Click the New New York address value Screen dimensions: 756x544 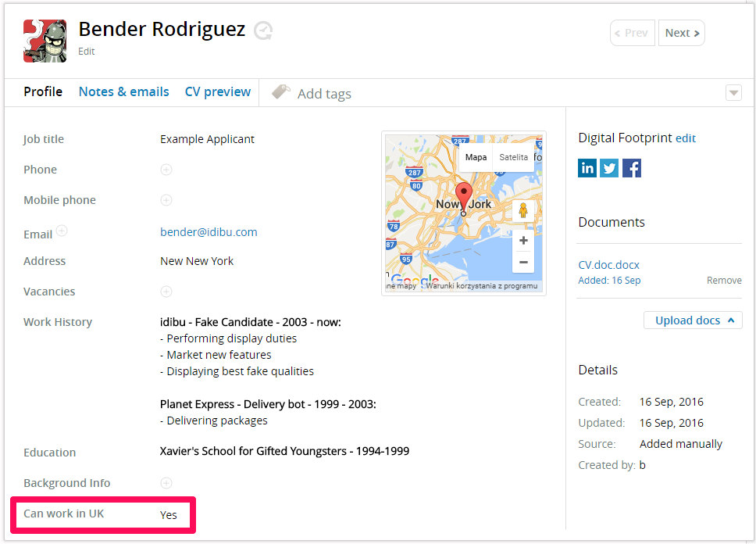pyautogui.click(x=197, y=261)
